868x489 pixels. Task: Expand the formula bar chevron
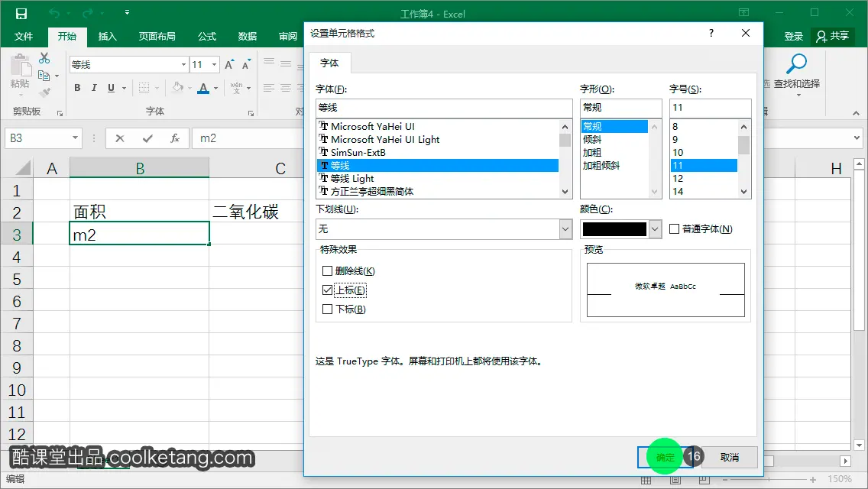(857, 138)
